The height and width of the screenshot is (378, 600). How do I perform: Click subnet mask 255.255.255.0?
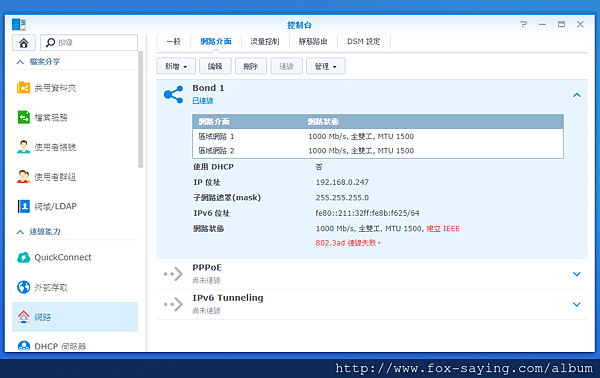tap(342, 198)
